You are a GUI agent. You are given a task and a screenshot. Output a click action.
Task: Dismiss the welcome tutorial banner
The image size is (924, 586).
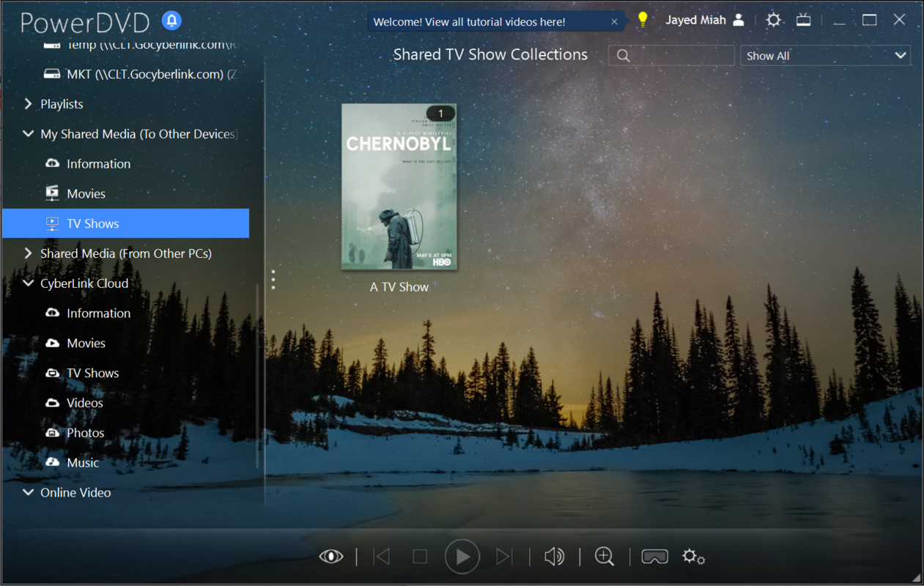coord(614,22)
